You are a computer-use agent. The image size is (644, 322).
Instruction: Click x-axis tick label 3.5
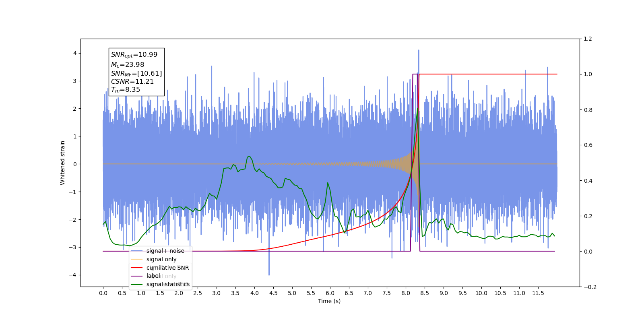[235, 293]
